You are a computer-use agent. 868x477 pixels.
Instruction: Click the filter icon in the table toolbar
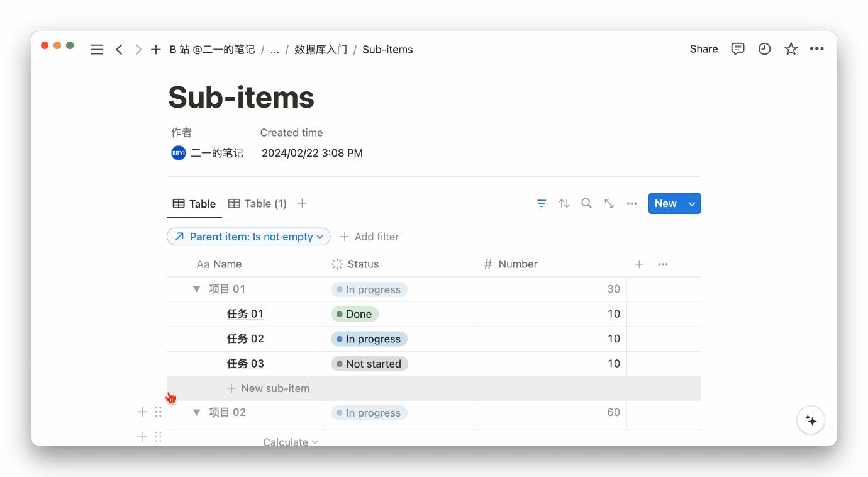(x=542, y=203)
